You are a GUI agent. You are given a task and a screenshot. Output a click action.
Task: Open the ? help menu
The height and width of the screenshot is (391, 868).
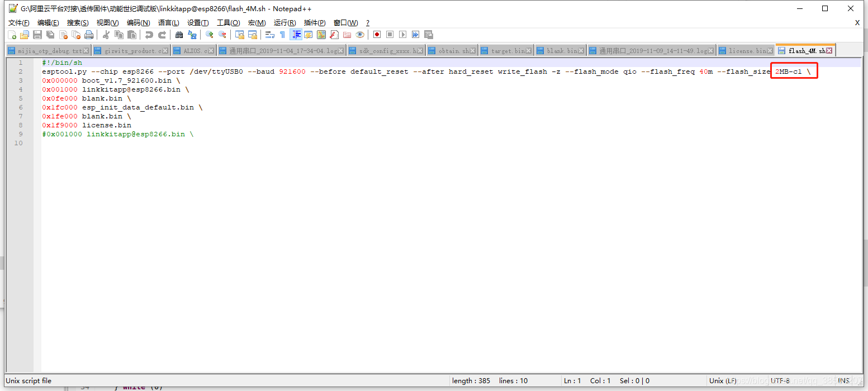368,23
